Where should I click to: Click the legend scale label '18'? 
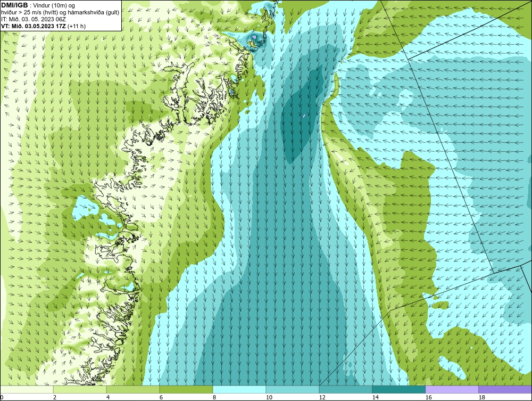click(x=481, y=397)
